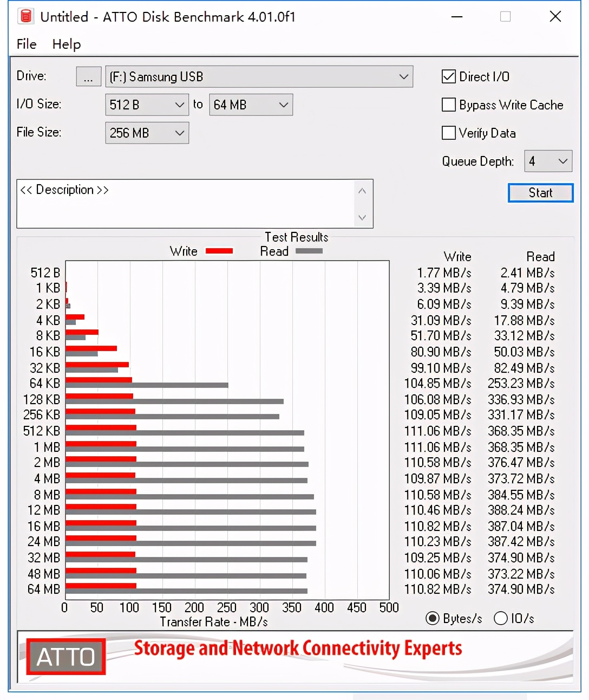
Task: Browse for a drive with the ellipsis button
Action: 88,76
